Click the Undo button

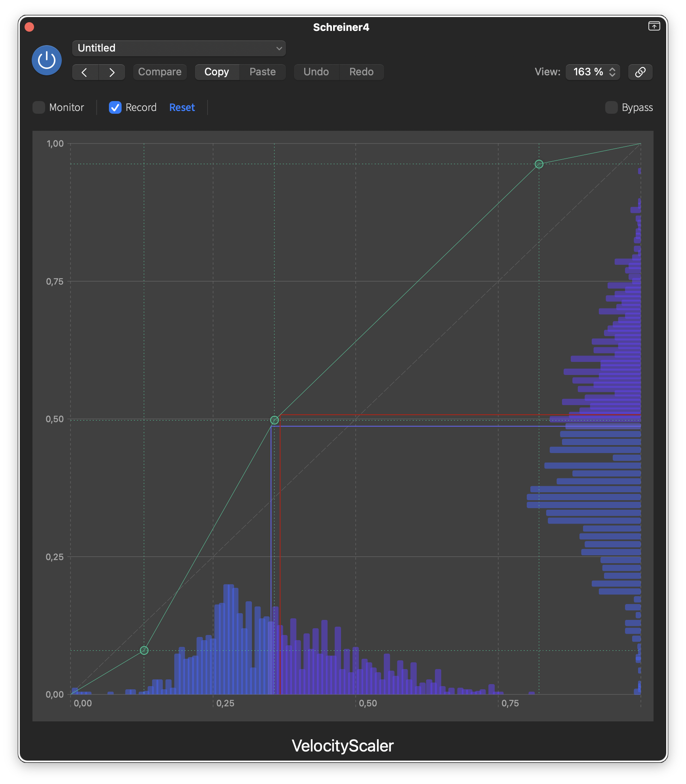coord(316,72)
